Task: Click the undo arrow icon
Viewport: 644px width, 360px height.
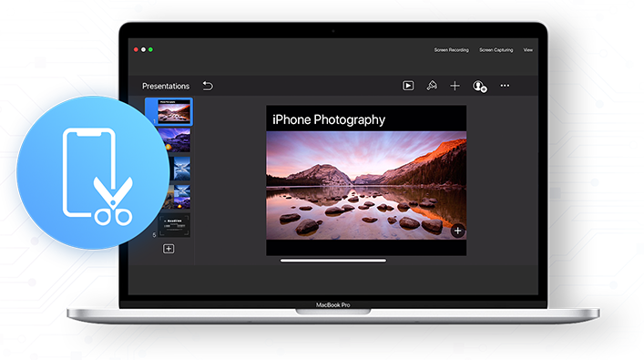Action: [208, 86]
